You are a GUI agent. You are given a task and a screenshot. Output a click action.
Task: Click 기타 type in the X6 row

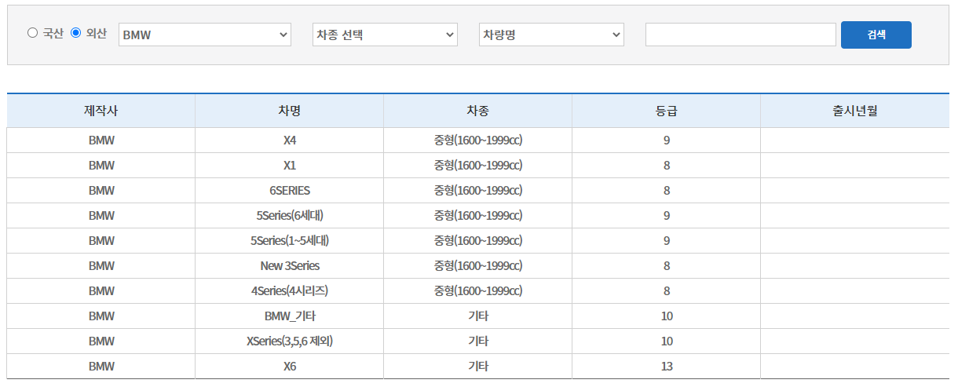pyautogui.click(x=478, y=367)
